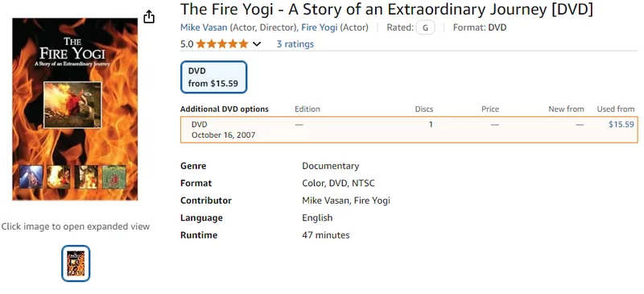Image resolution: width=644 pixels, height=294 pixels.
Task: Click the Additional DVD options heading
Action: point(225,109)
